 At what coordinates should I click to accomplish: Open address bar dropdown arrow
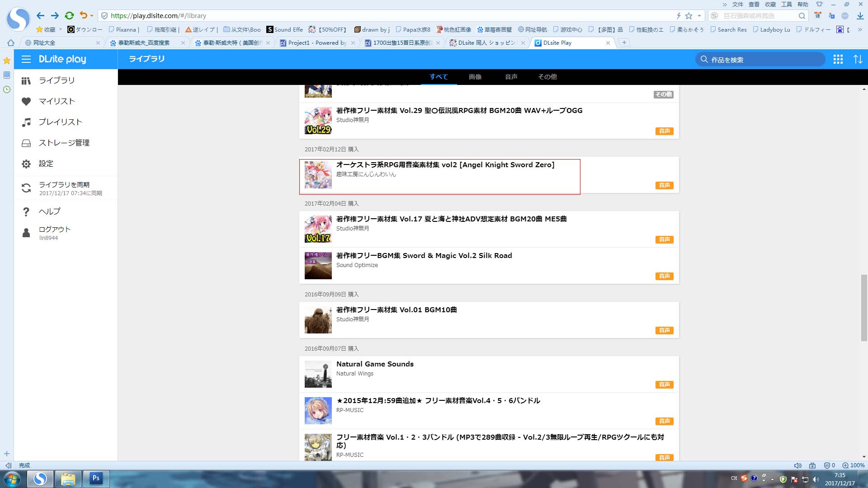[x=699, y=16]
